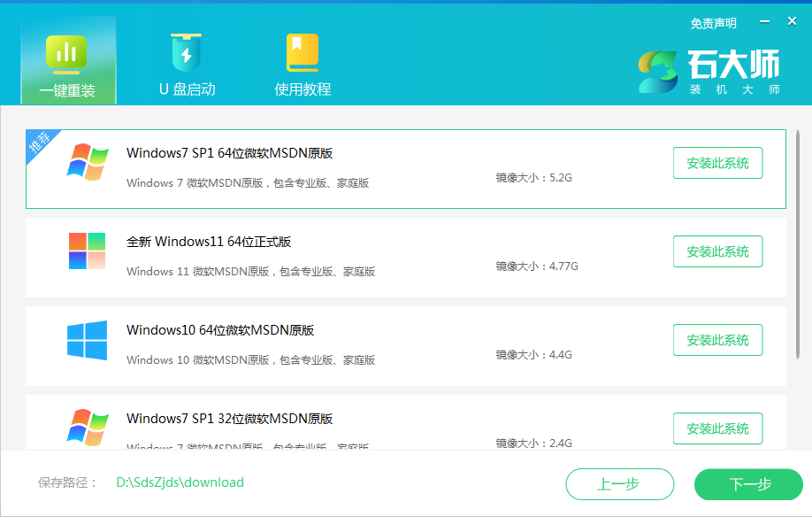This screenshot has height=517, width=812.
Task: Click the Windows 7 SP1 64位 logo icon
Action: 85,162
